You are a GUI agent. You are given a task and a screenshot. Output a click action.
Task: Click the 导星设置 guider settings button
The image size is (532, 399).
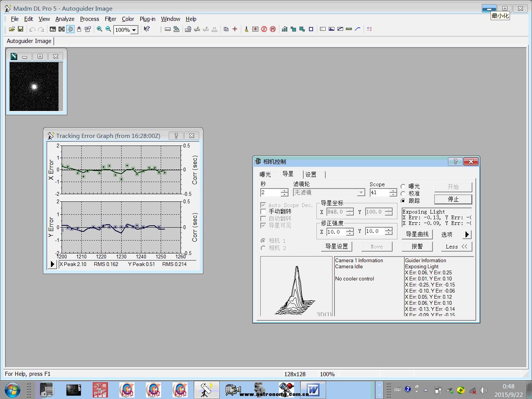pos(337,247)
